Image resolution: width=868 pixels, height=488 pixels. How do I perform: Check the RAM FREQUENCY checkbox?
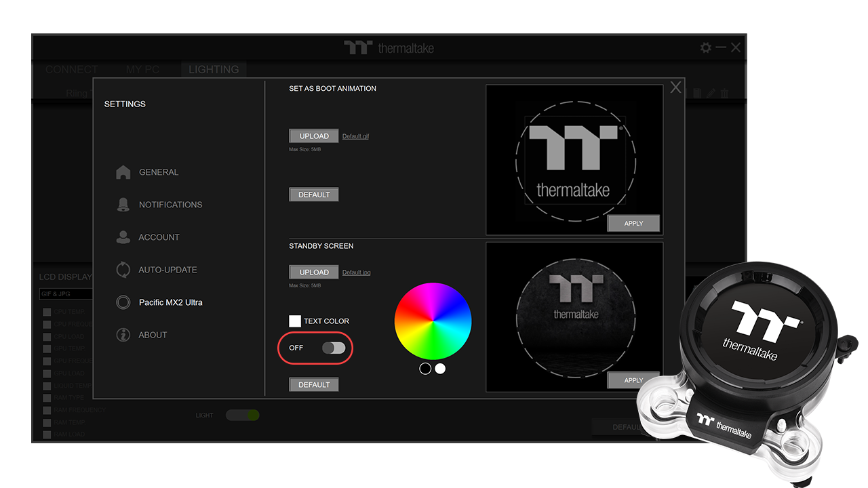pos(47,410)
